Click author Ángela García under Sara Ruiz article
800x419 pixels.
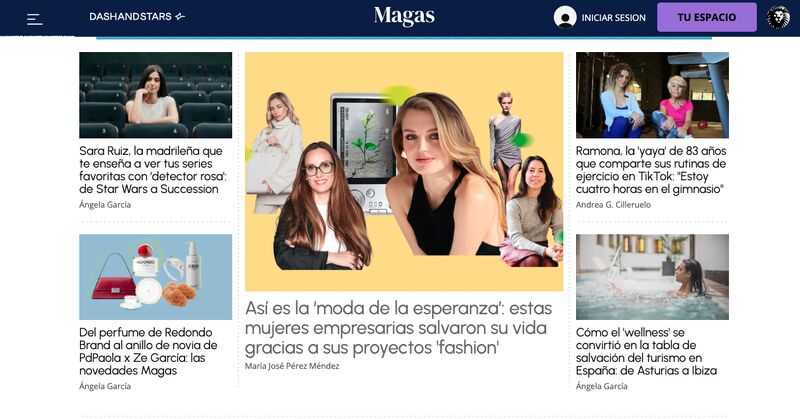105,205
